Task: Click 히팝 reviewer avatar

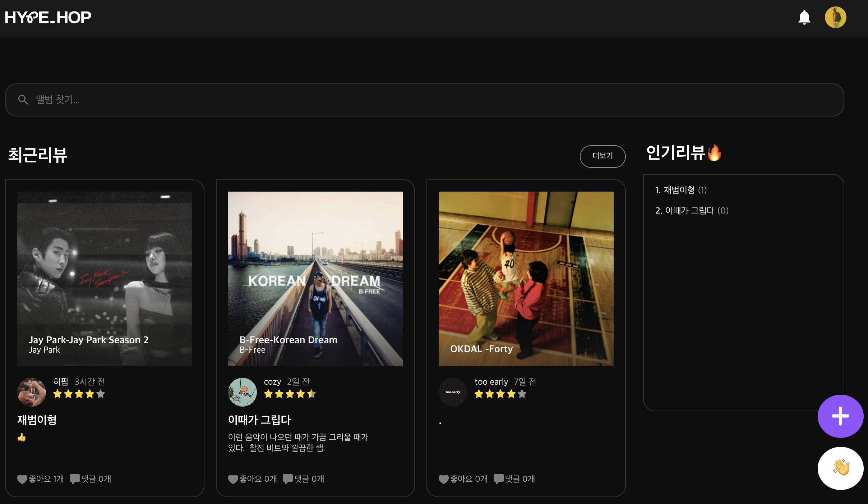Action: [32, 392]
